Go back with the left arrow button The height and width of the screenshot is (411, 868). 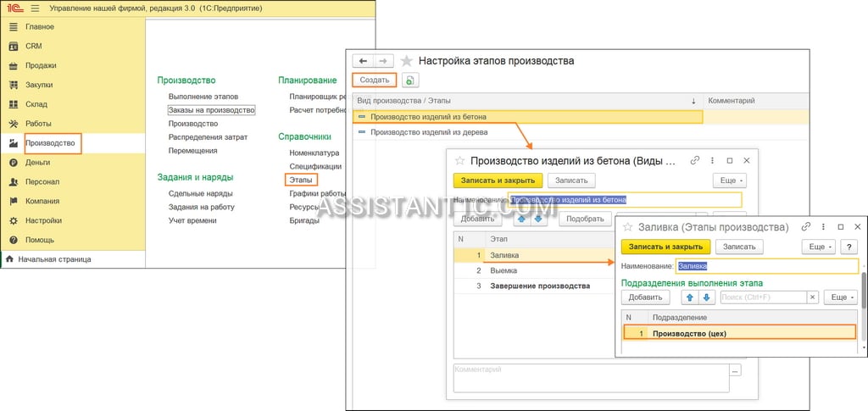tap(363, 61)
